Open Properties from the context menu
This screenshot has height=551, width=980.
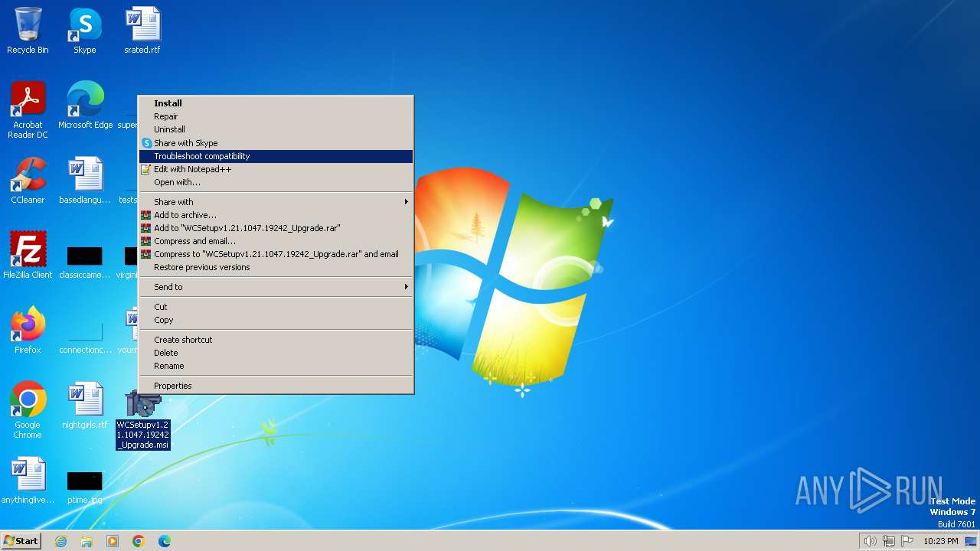click(x=276, y=386)
